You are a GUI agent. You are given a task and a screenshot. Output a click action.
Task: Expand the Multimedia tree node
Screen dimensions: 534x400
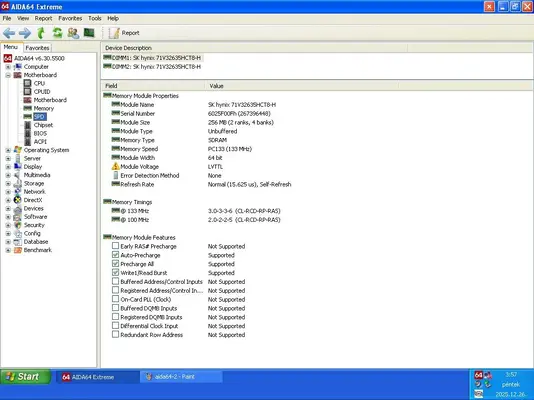tap(8, 175)
